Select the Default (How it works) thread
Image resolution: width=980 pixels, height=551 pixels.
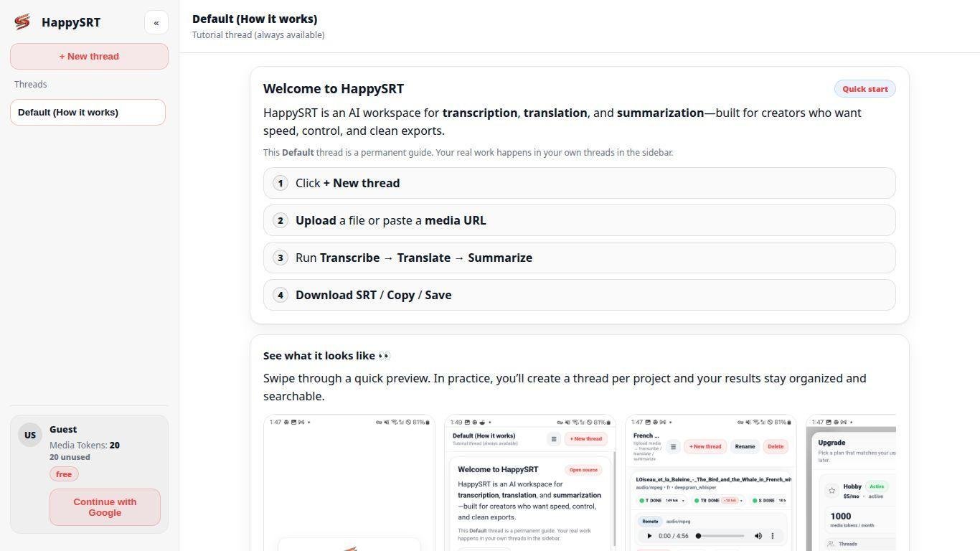pyautogui.click(x=88, y=112)
